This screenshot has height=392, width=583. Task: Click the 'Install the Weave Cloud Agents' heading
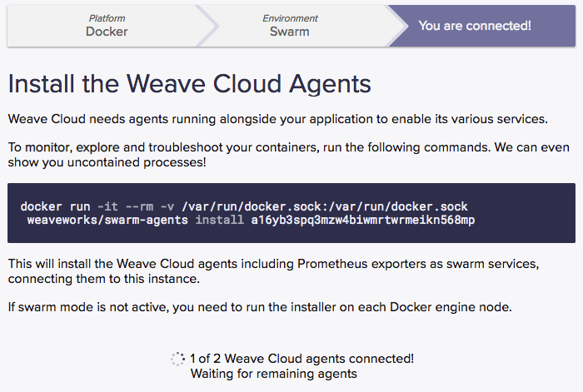(x=190, y=84)
